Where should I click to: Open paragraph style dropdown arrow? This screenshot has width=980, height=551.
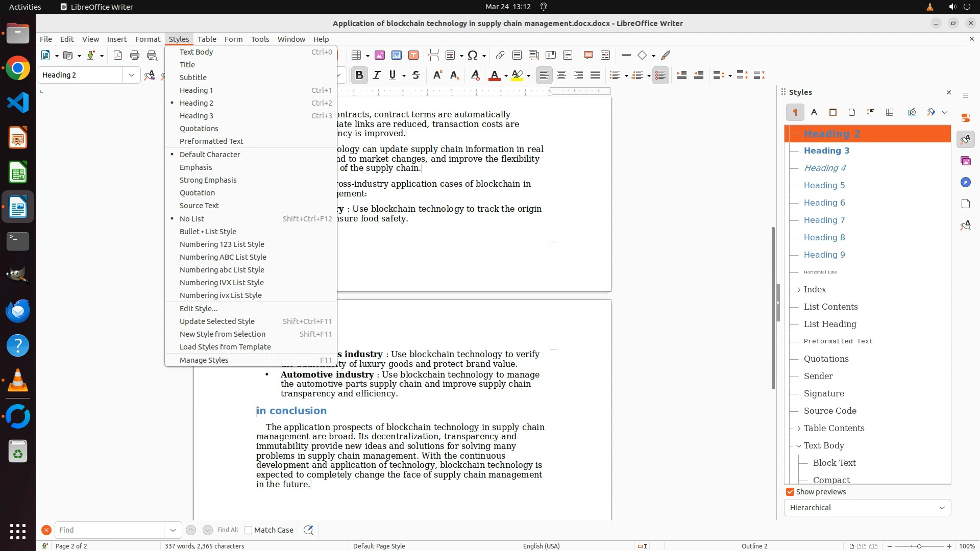click(132, 75)
